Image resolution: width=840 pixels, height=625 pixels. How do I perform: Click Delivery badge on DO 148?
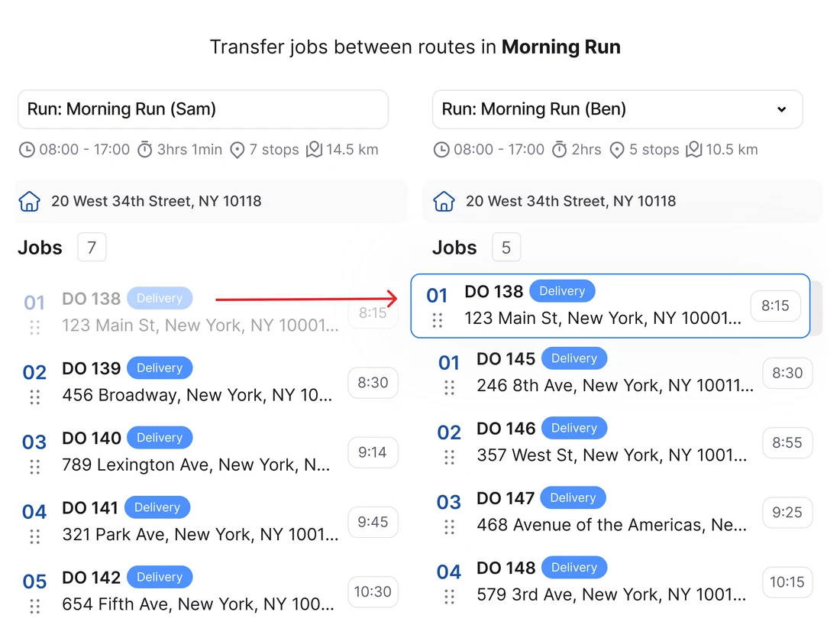click(x=574, y=567)
